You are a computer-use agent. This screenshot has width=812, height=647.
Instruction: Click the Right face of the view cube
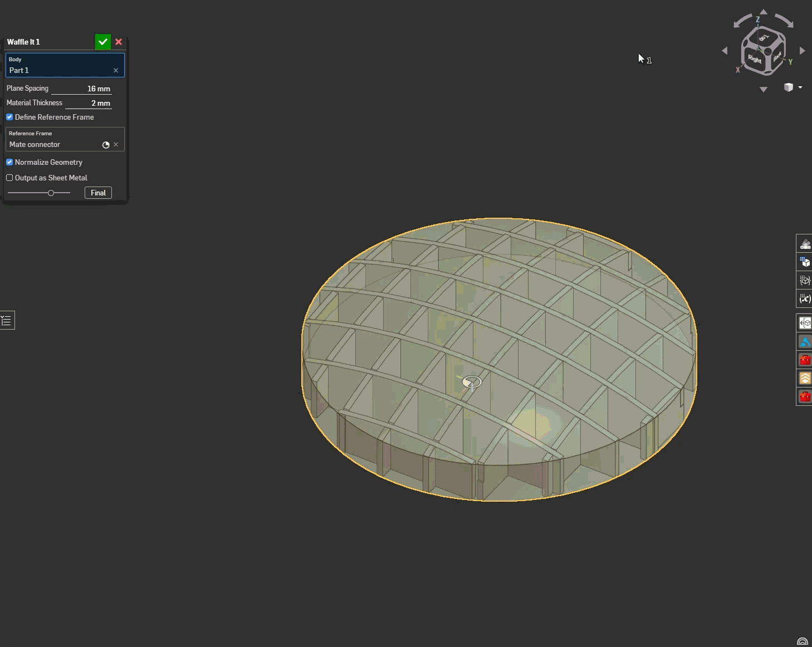point(754,58)
